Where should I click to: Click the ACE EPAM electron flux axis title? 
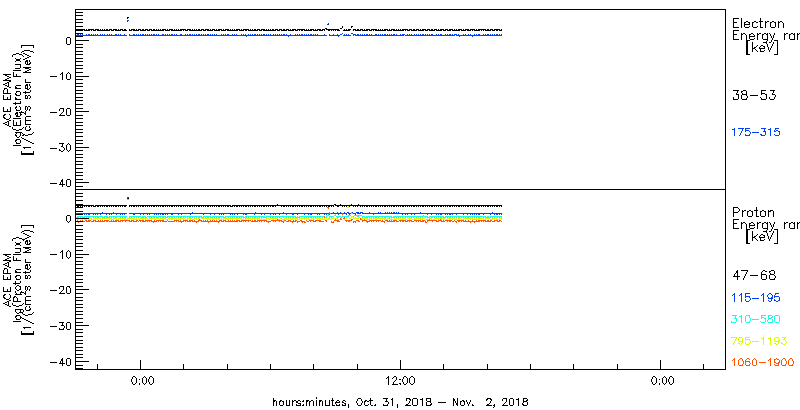coord(20,100)
